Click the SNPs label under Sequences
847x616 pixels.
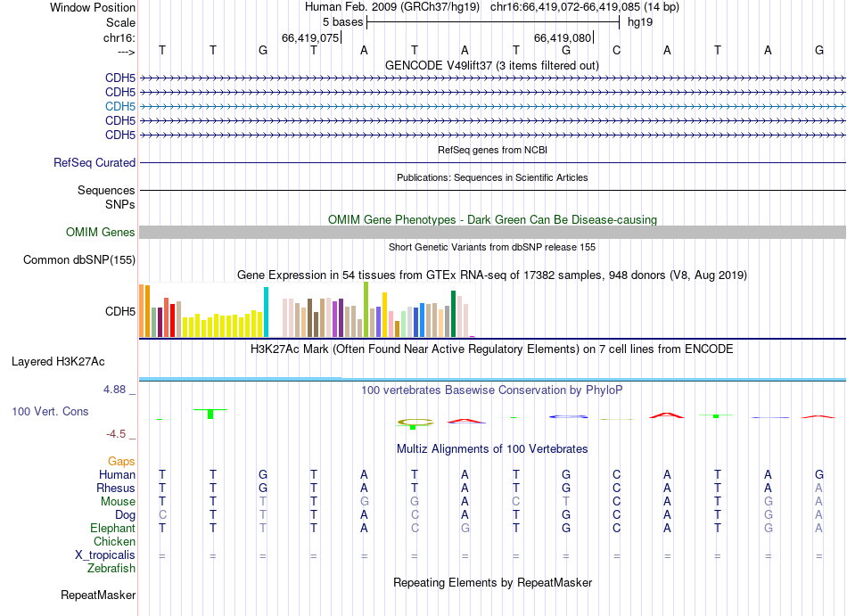click(x=120, y=205)
